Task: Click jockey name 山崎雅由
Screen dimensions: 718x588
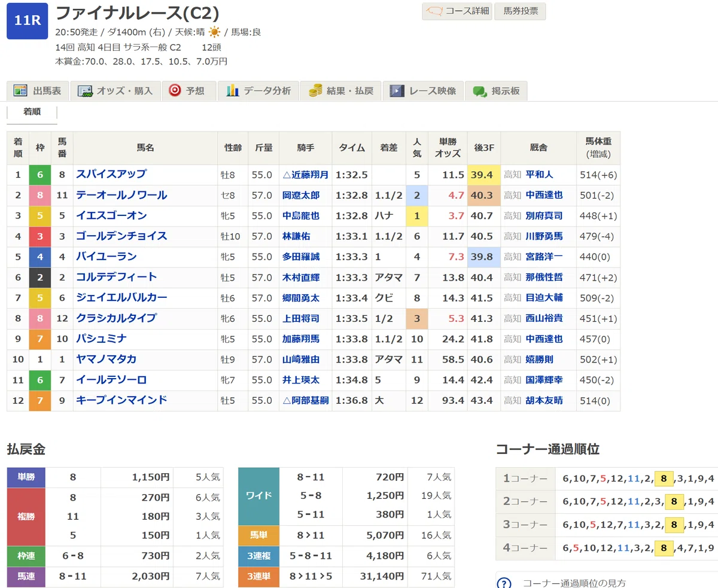Action: 300,359
